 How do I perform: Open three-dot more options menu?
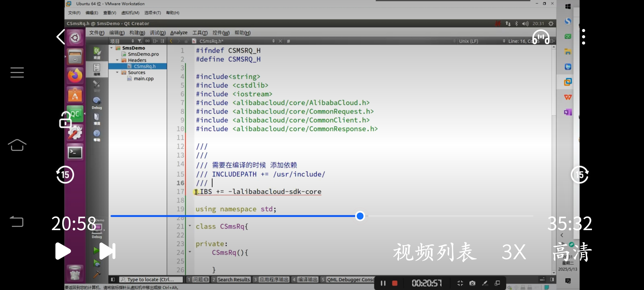[x=583, y=37]
